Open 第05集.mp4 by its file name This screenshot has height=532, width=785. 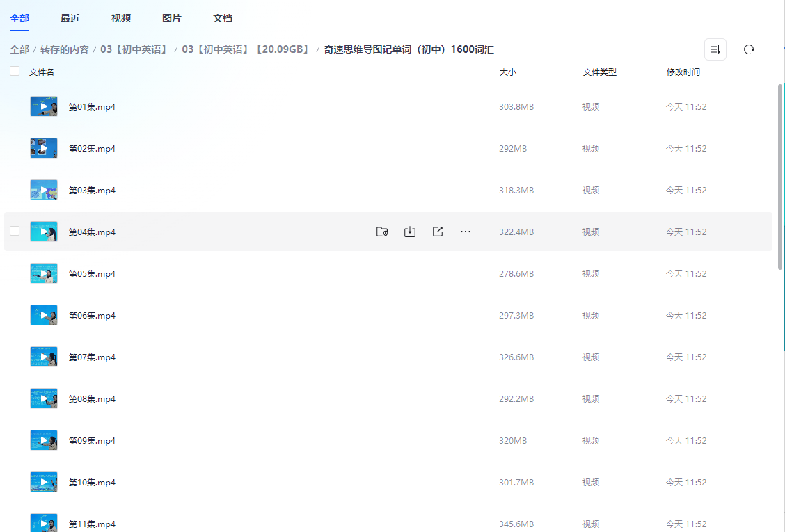point(91,273)
